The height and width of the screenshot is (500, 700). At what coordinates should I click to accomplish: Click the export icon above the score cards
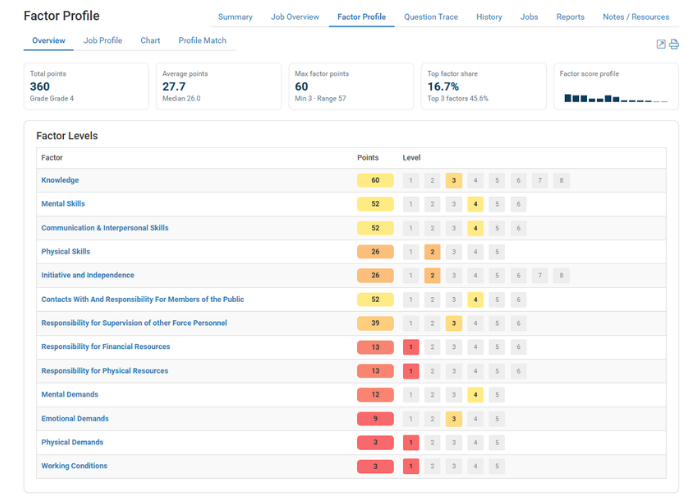[x=661, y=44]
